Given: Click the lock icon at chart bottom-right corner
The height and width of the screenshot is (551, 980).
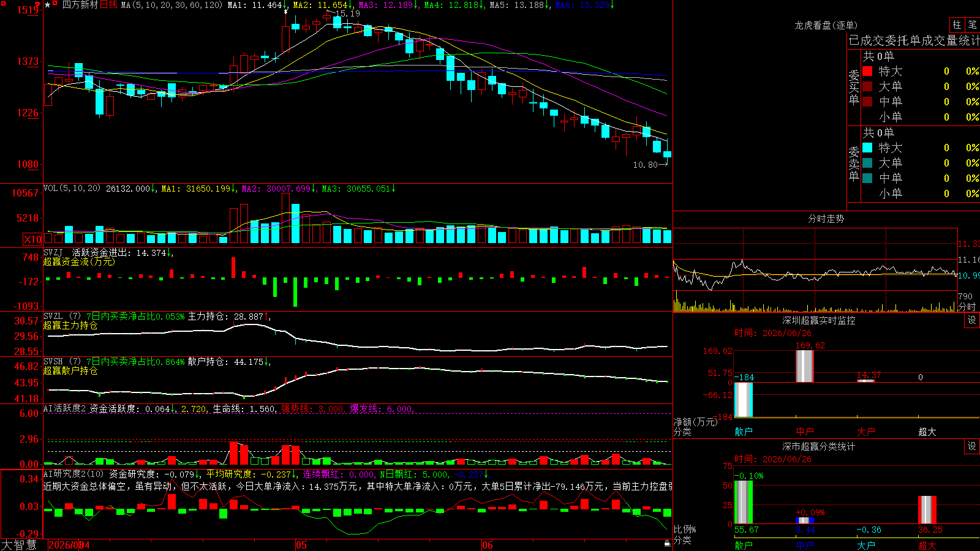Looking at the screenshot, I should click(667, 543).
